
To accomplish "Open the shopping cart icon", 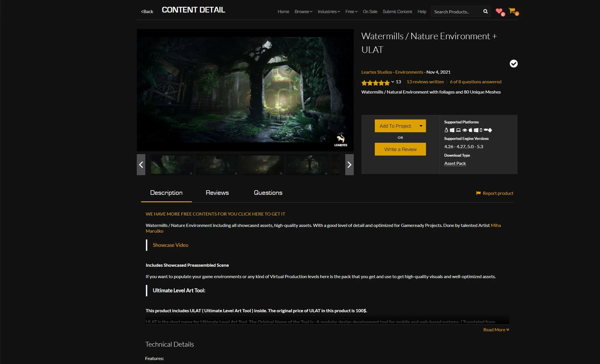I will point(512,11).
